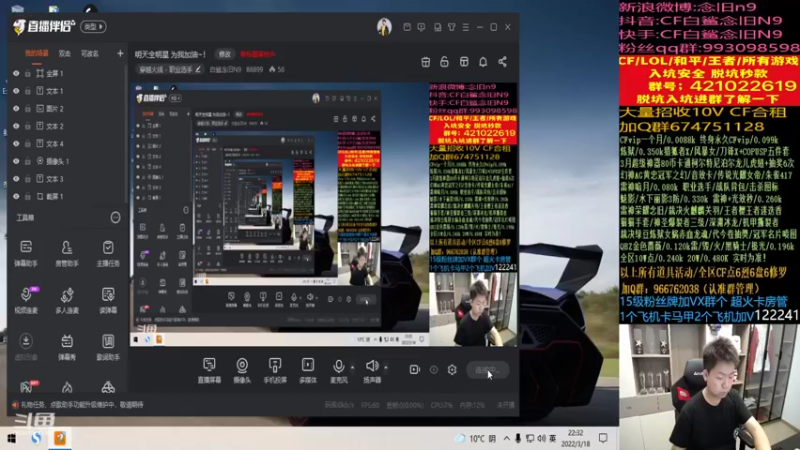The image size is (800, 450).
Task: Open the hamburger menu in title bar
Action: pos(466,27)
